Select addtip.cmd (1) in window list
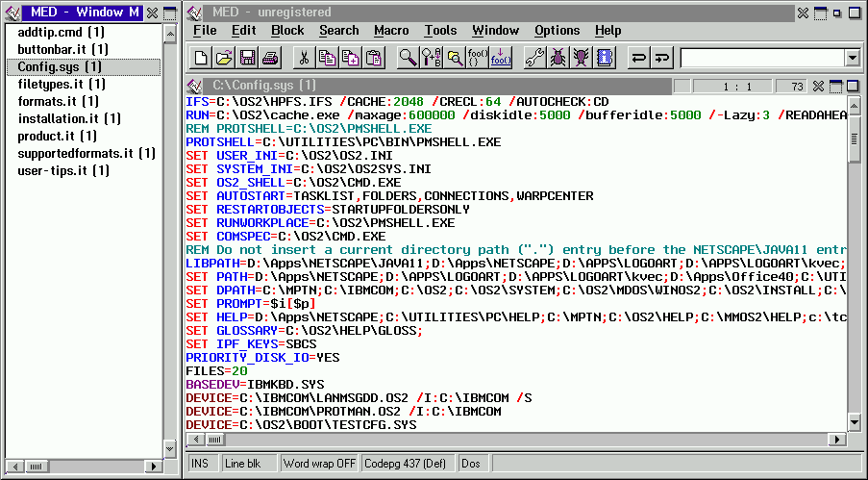The height and width of the screenshot is (480, 868). click(x=61, y=32)
